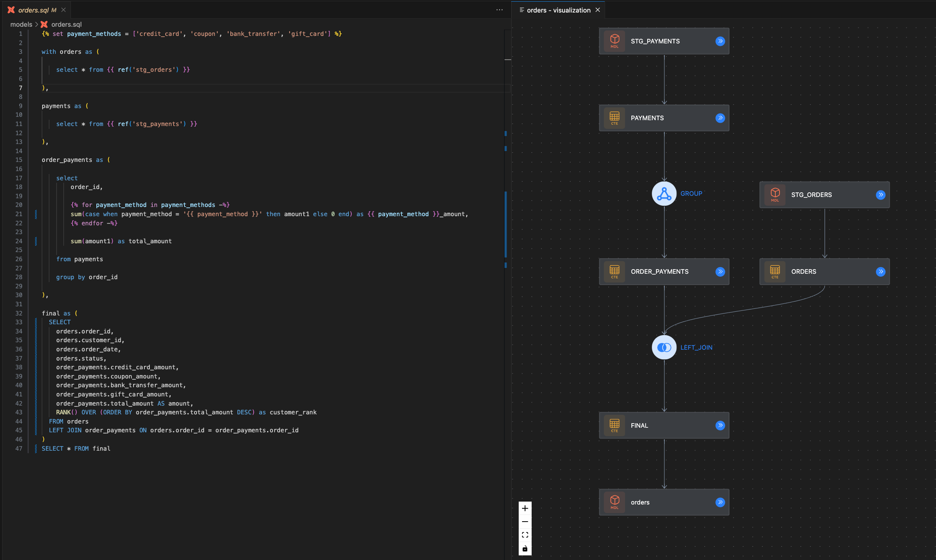
Task: Open the orders.sql breadcrumb item
Action: pyautogui.click(x=66, y=24)
